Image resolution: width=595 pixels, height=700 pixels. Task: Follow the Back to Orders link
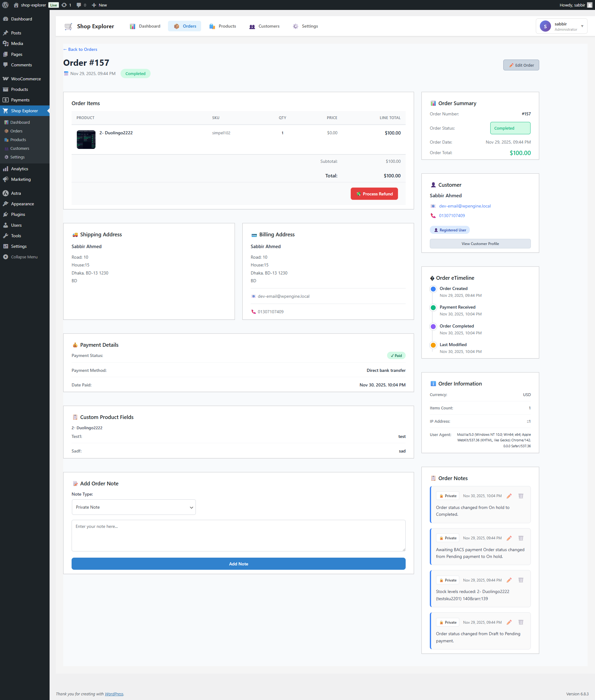pyautogui.click(x=80, y=49)
